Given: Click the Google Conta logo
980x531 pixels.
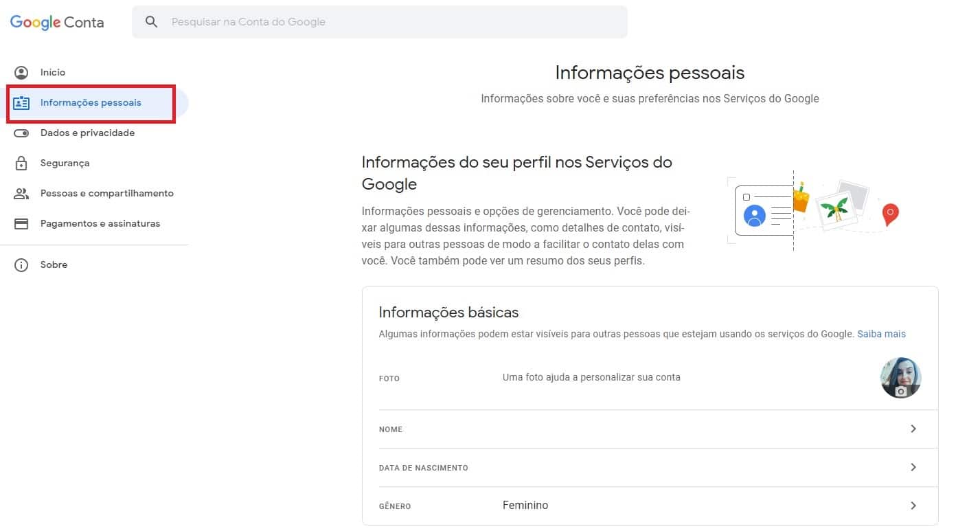Looking at the screenshot, I should (x=56, y=22).
